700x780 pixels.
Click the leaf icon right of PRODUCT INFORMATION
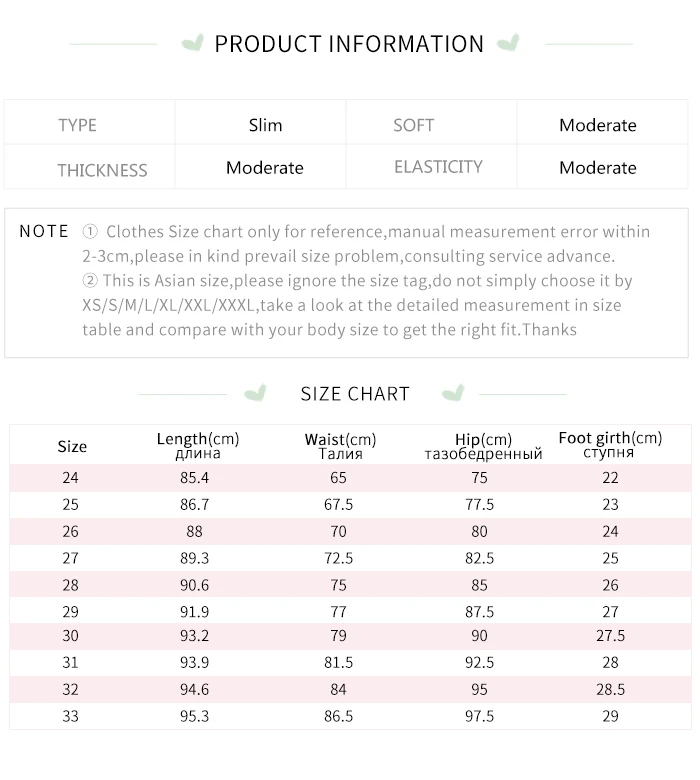(x=508, y=43)
